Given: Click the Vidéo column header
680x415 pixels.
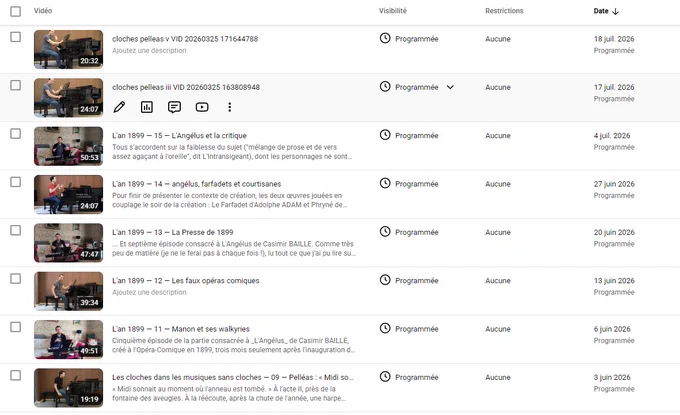Looking at the screenshot, I should [x=43, y=11].
